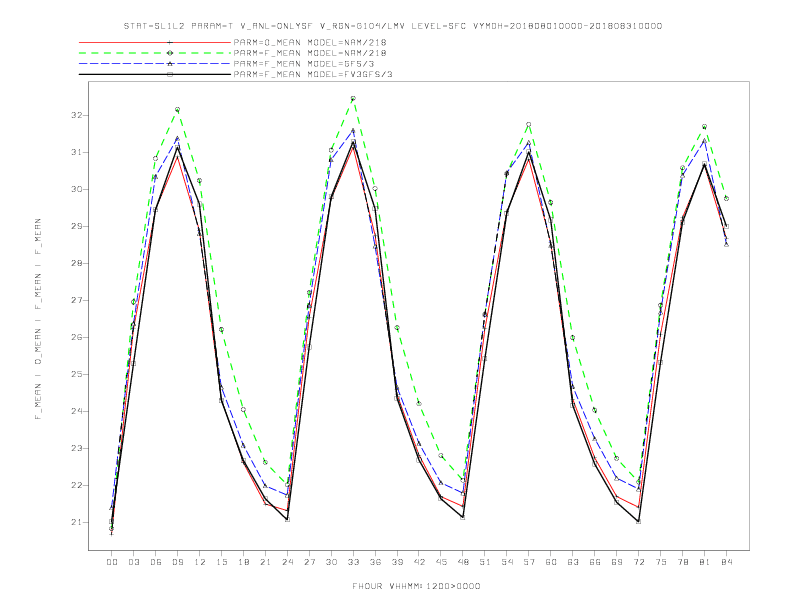Click y-axis tick value 21
This screenshot has height=612, width=792.
tap(77, 523)
